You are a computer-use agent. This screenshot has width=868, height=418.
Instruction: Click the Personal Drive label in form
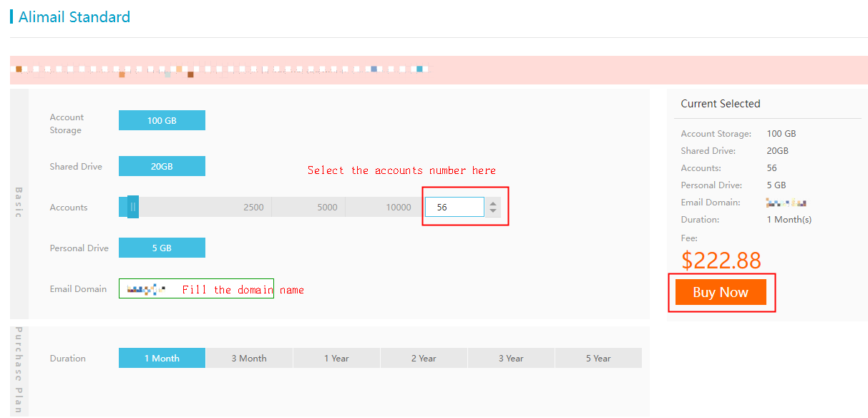79,248
